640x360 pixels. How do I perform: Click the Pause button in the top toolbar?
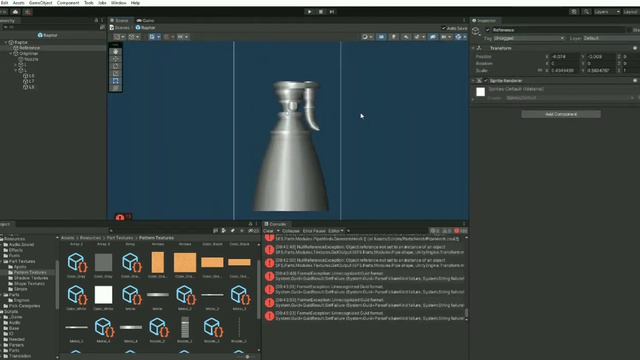click(x=321, y=12)
